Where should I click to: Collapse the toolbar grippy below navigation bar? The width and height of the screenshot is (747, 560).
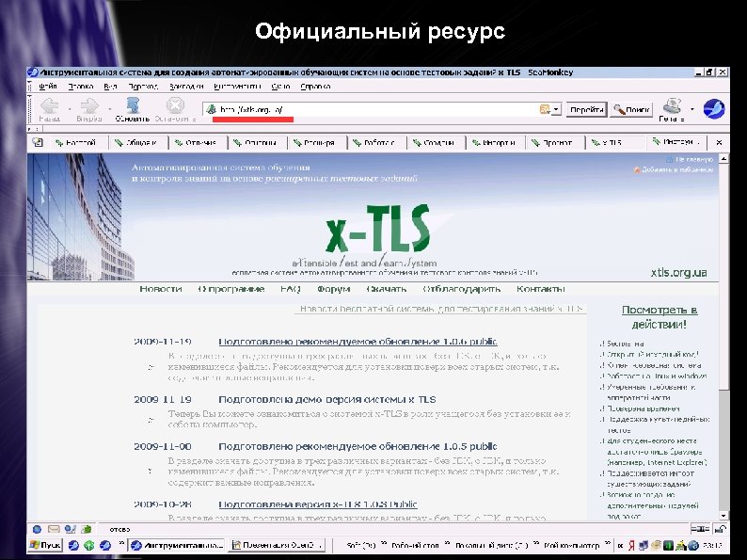pos(35,129)
